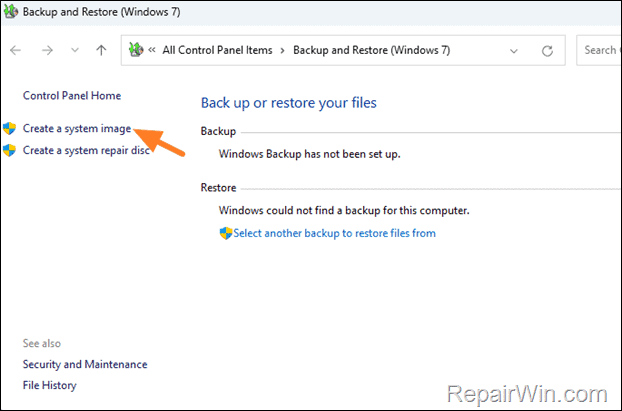Go up one level with up arrow

click(101, 50)
